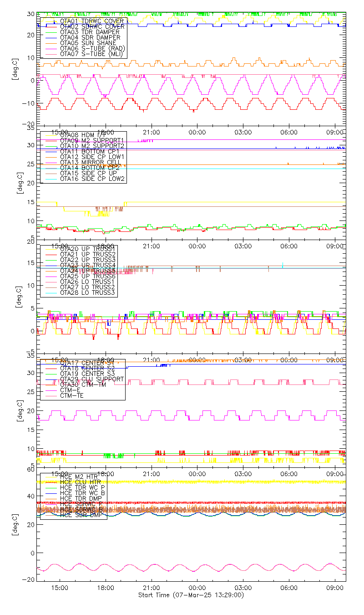This screenshot has width=364, height=615.
Task: Pick the HCE SDR DMP legend entry
Action: click(x=82, y=515)
